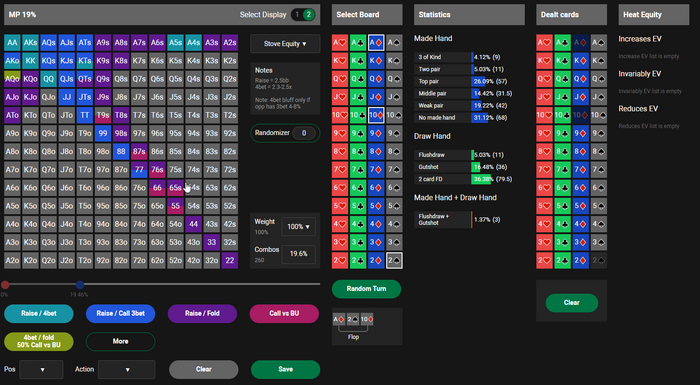Screen dimensions: 700x385
Task: Deselect 2 of spades in Select Board
Action: [394, 260]
